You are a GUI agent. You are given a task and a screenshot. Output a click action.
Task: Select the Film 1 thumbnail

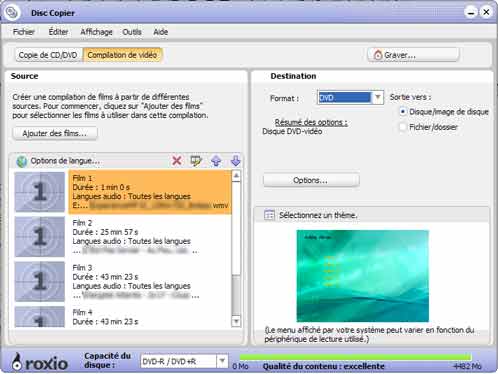point(40,192)
